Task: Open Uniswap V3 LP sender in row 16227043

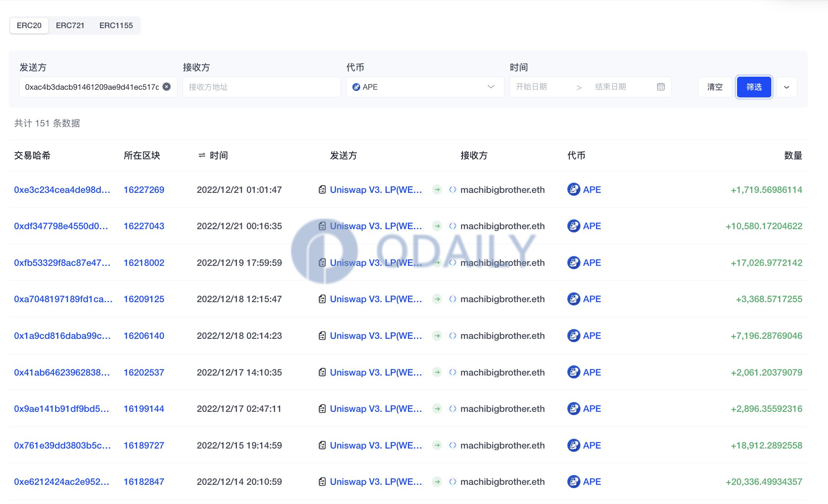Action: point(376,226)
